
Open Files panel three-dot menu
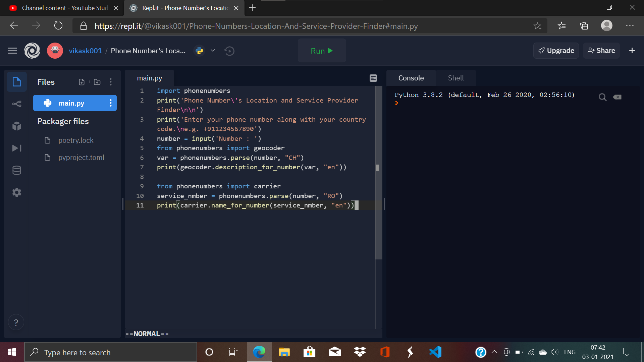click(x=111, y=82)
